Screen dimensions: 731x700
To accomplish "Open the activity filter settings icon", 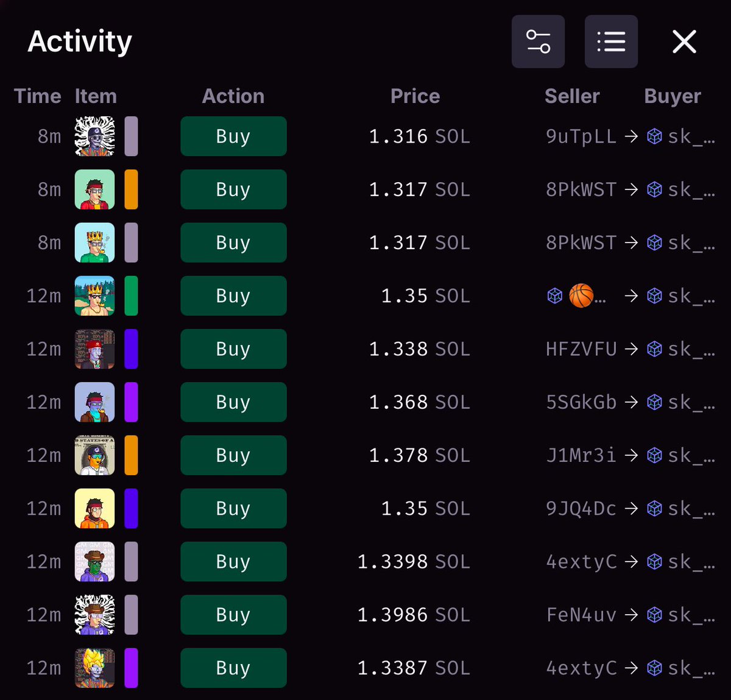I will [538, 41].
